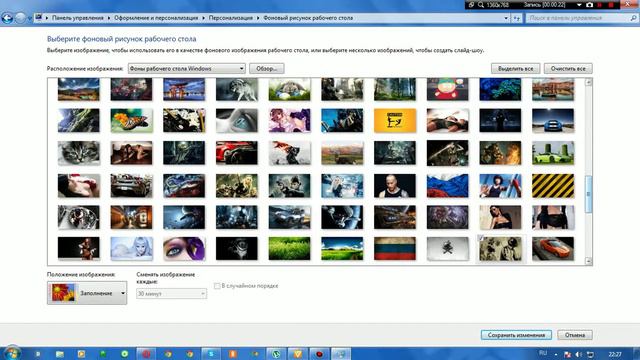
Task: Uncheck the selected gas-mask wallpaper checkbox
Action: (x=481, y=238)
